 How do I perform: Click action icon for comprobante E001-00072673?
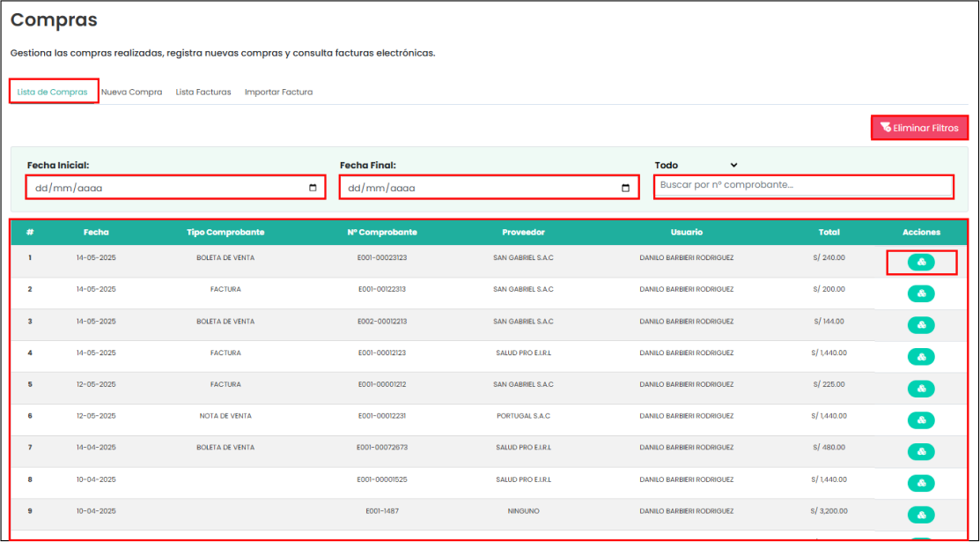[x=921, y=451]
